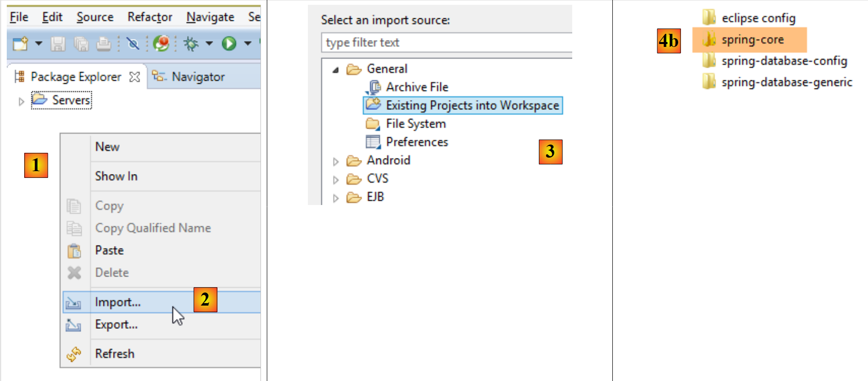This screenshot has height=381, width=868.
Task: Click the Save disk icon
Action: (58, 44)
